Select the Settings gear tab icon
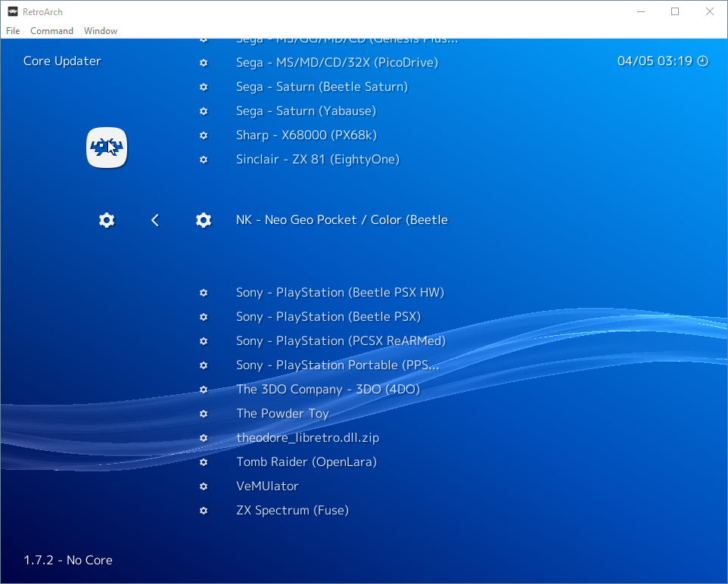The image size is (728, 584). click(x=107, y=220)
